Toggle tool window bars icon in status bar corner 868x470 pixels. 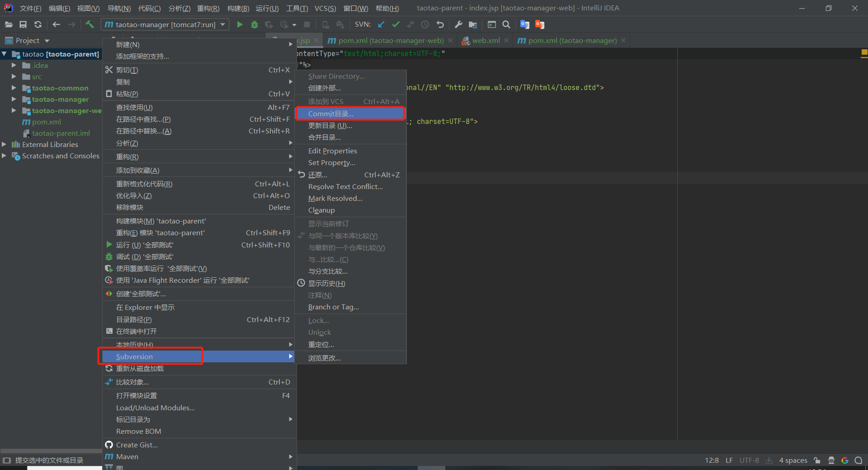pyautogui.click(x=6, y=460)
